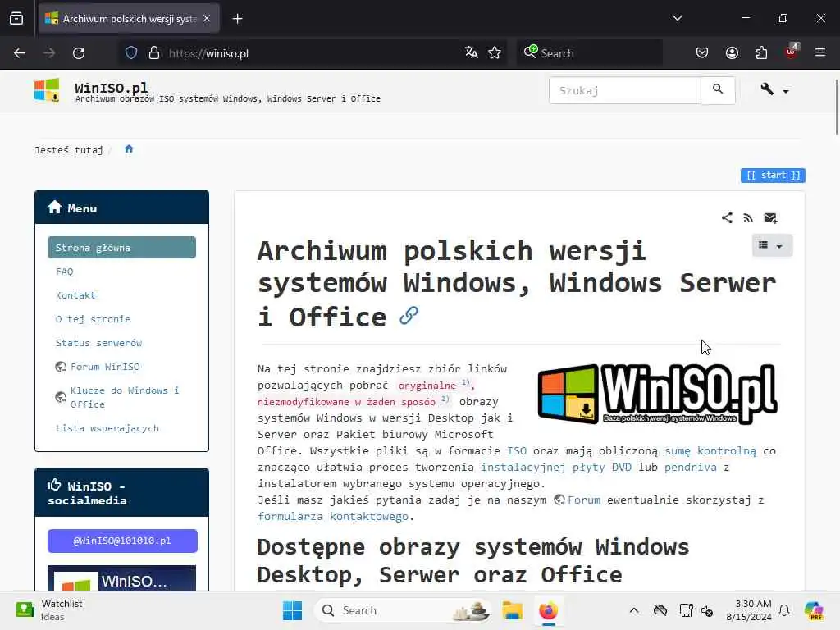Open Forum WinISO menu link

pos(105,367)
